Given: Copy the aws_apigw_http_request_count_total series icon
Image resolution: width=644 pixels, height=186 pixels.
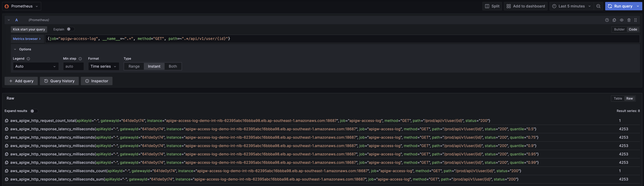Looking at the screenshot, I should [x=7, y=121].
